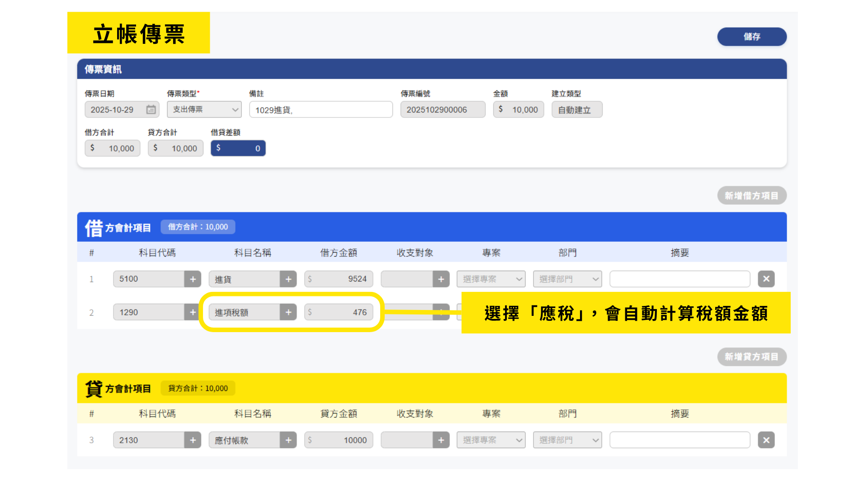Click plus icon in row 3 收支對象

pyautogui.click(x=441, y=440)
